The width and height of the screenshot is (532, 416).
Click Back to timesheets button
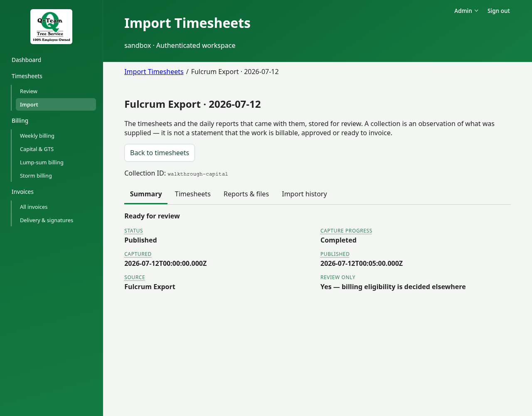[160, 153]
